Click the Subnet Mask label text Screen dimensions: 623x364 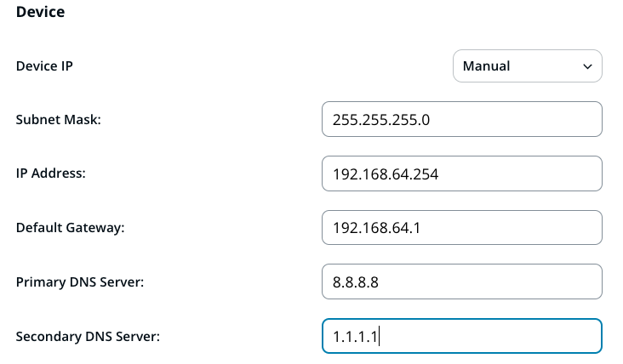coord(58,120)
